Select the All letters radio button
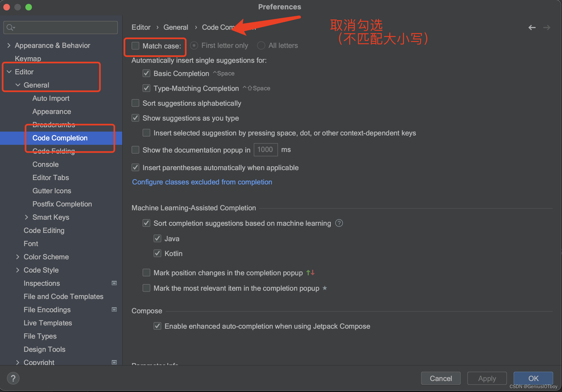Viewport: 562px width, 392px height. pos(261,45)
